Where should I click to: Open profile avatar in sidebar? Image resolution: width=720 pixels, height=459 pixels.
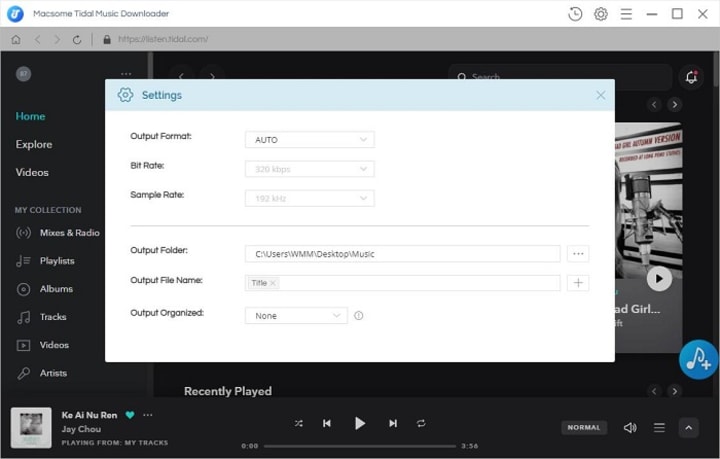[23, 74]
